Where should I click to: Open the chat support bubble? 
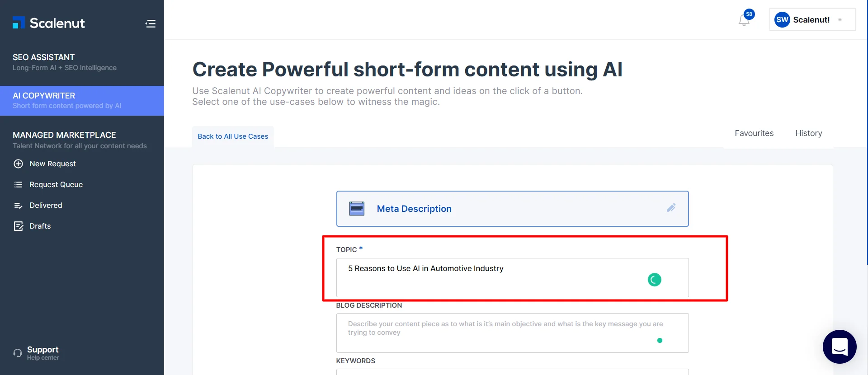[840, 347]
